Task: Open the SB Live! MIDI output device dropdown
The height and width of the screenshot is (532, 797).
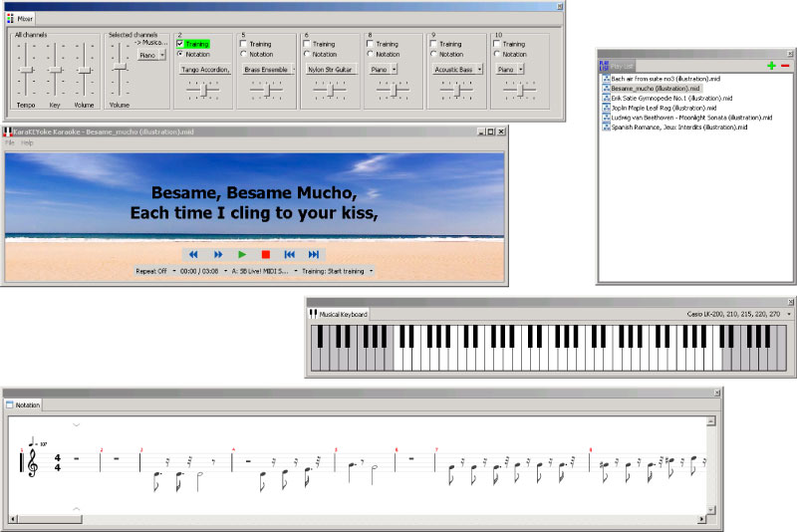Action: tap(264, 271)
